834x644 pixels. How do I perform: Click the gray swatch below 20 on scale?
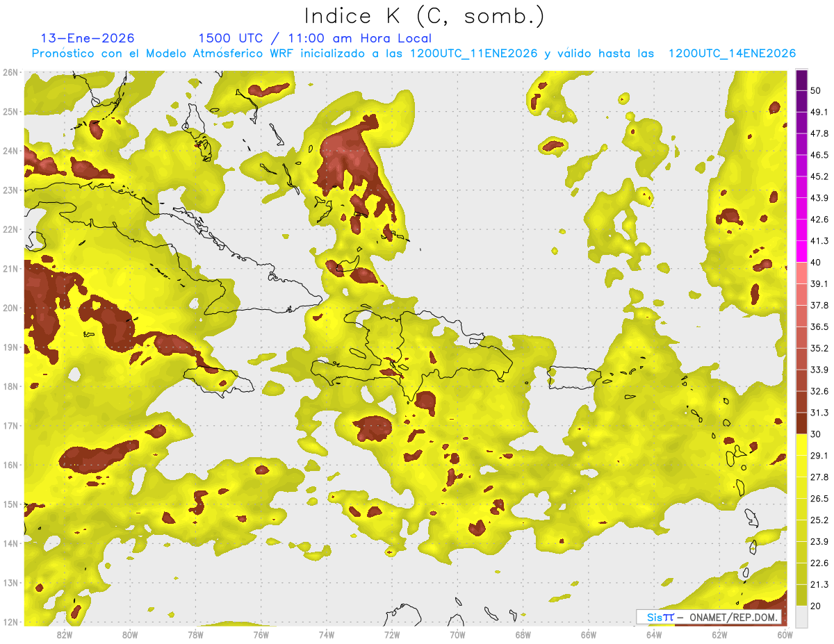(801, 616)
